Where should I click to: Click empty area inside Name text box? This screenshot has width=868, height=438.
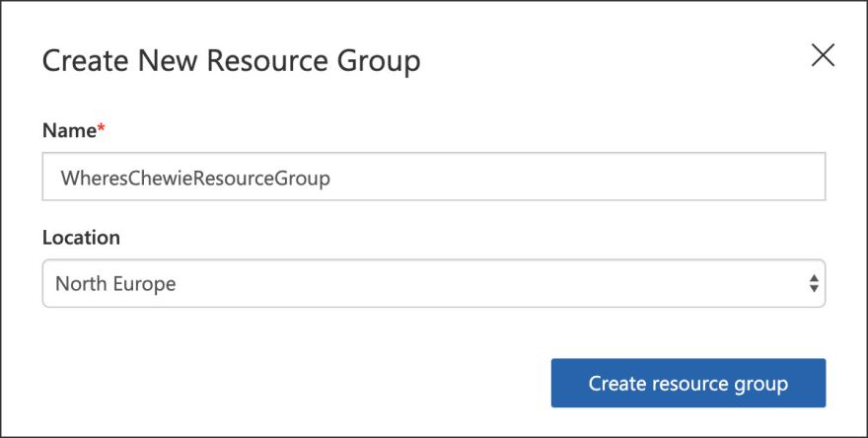pos(576,176)
